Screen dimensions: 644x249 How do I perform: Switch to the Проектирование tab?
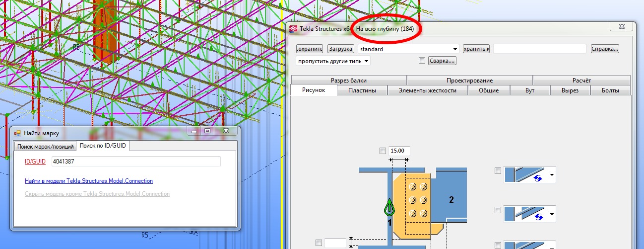469,80
